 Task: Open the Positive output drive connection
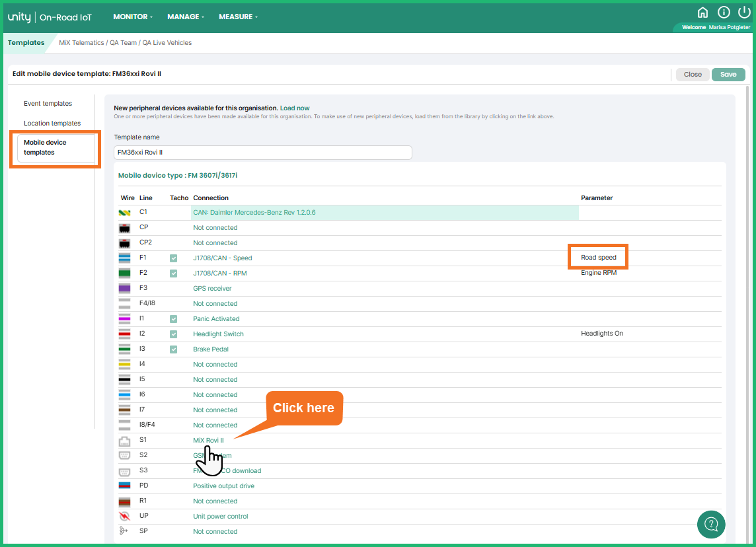coord(224,486)
